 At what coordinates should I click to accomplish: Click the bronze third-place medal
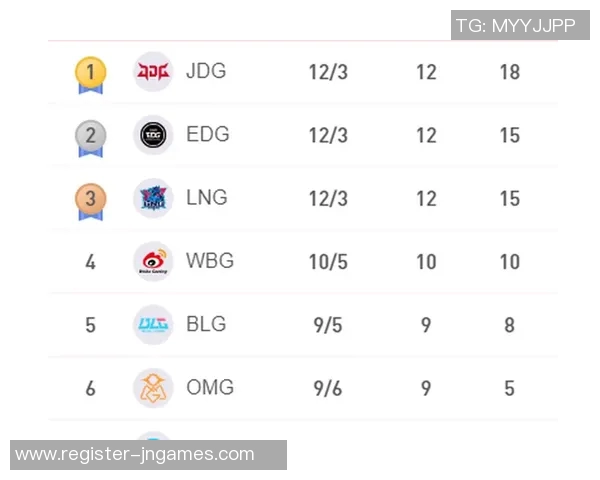point(90,199)
